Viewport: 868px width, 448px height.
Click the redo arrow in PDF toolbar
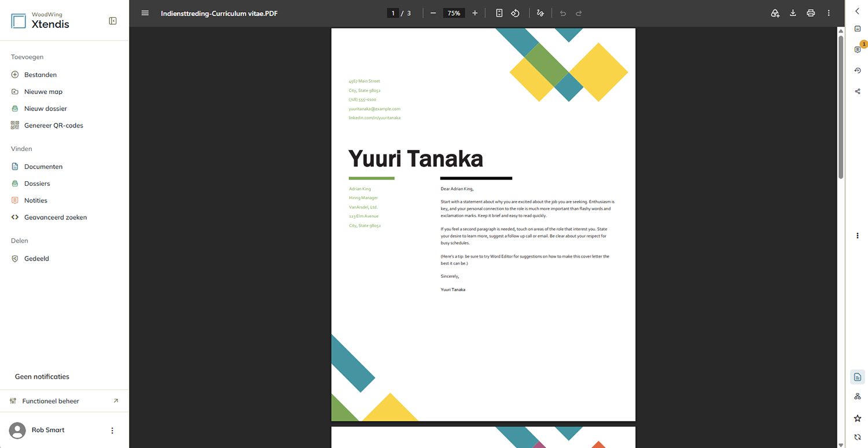579,13
